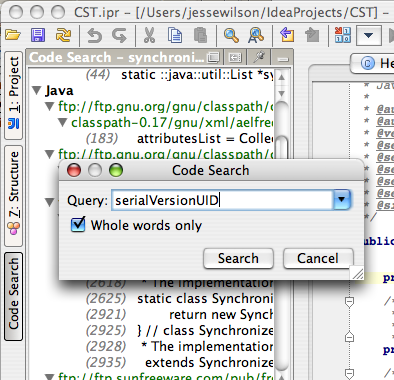Screen dimensions: 394x380
Task: Select result (2935) extends Synchronize
Action: click(179, 362)
